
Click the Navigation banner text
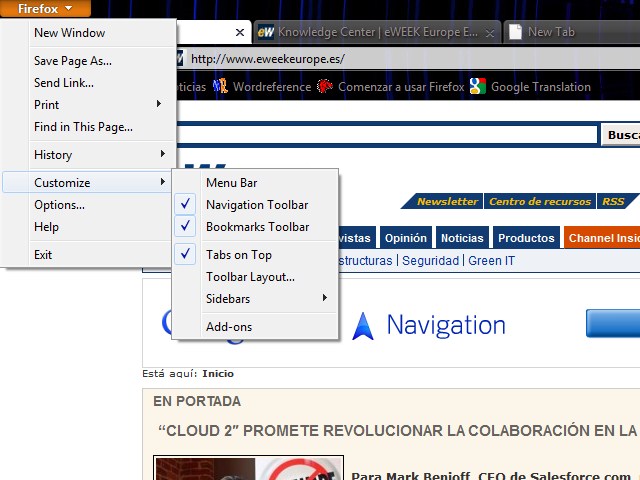pyautogui.click(x=446, y=325)
